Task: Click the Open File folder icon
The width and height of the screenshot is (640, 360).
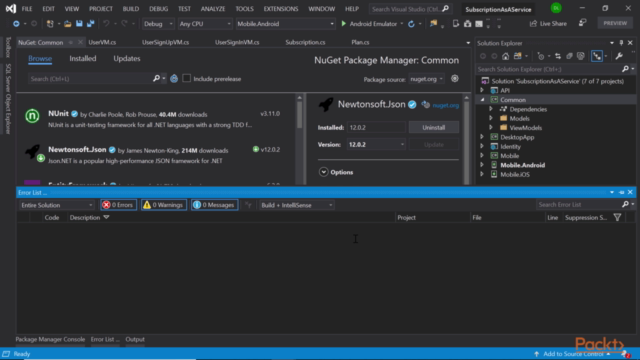Action: 68,24
